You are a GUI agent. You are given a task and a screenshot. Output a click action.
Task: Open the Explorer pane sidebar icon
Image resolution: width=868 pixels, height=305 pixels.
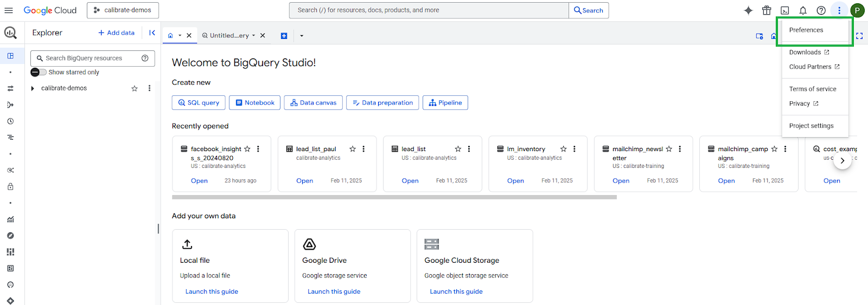point(10,56)
